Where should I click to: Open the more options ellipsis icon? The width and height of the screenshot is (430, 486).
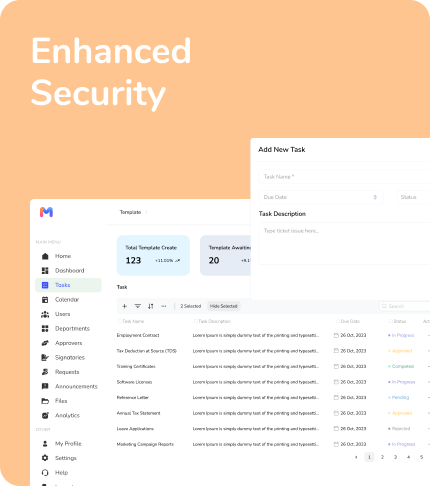[x=164, y=306]
